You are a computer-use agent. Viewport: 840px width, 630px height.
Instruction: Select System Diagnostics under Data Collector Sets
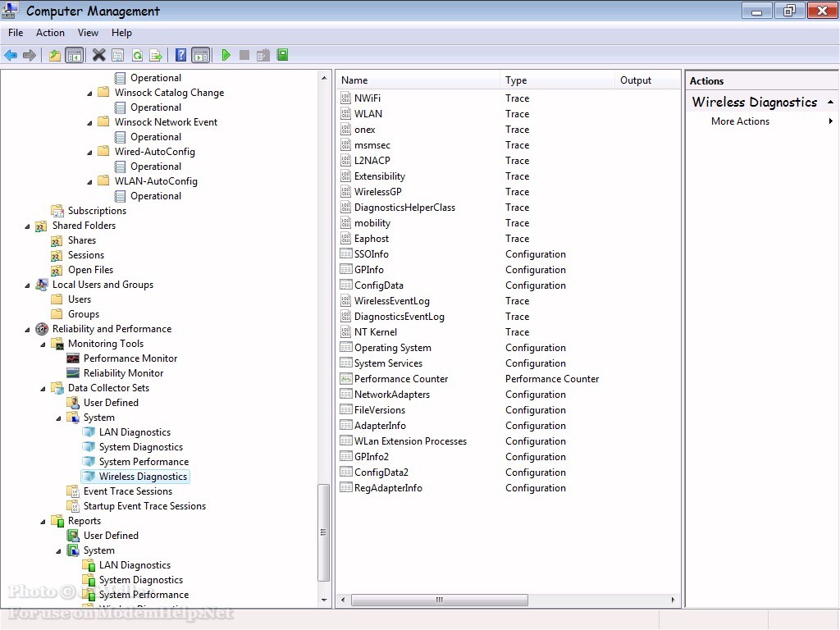click(141, 447)
